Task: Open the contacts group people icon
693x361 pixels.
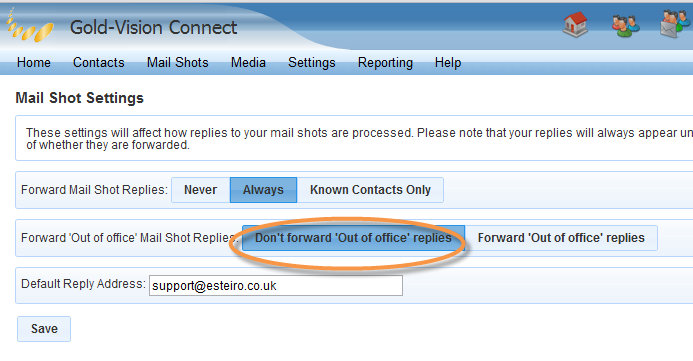Action: pyautogui.click(x=625, y=26)
